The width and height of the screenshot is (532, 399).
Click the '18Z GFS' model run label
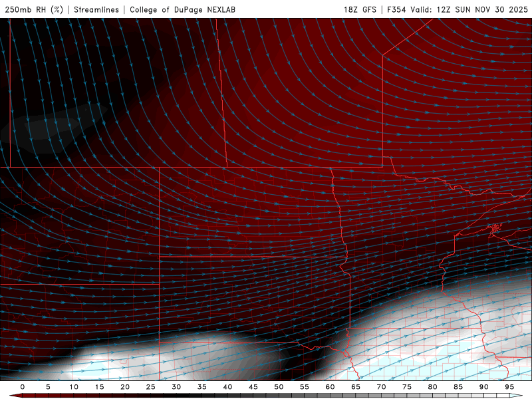click(360, 9)
